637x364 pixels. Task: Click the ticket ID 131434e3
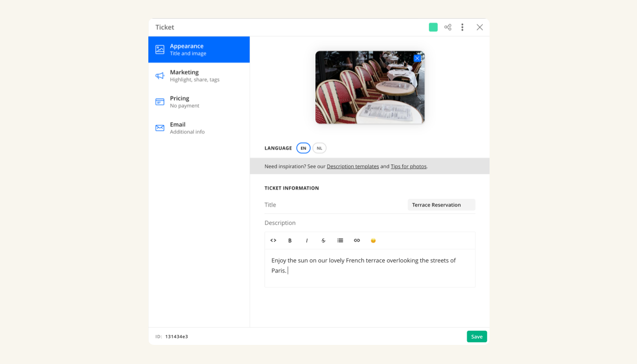[177, 337]
